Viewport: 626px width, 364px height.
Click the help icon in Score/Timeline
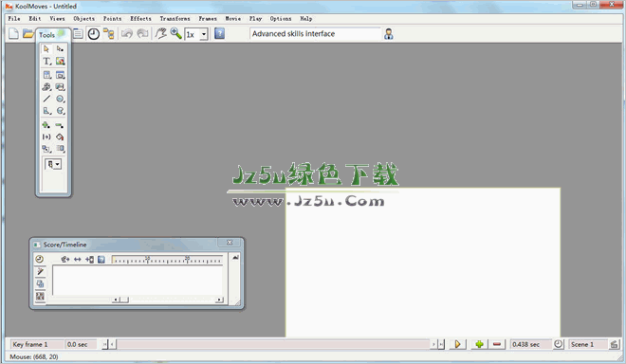[101, 260]
